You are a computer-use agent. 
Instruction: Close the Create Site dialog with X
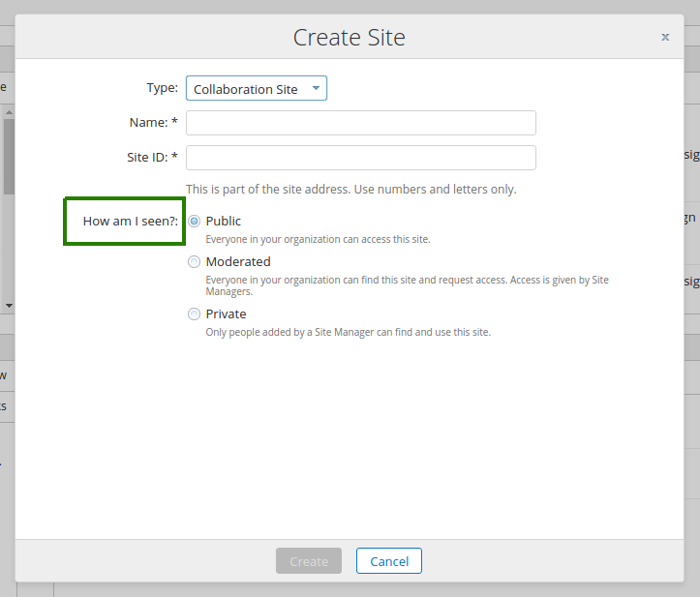click(x=665, y=37)
